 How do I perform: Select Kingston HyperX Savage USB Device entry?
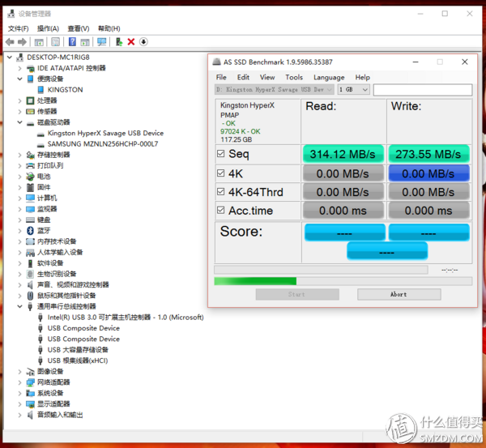point(105,133)
